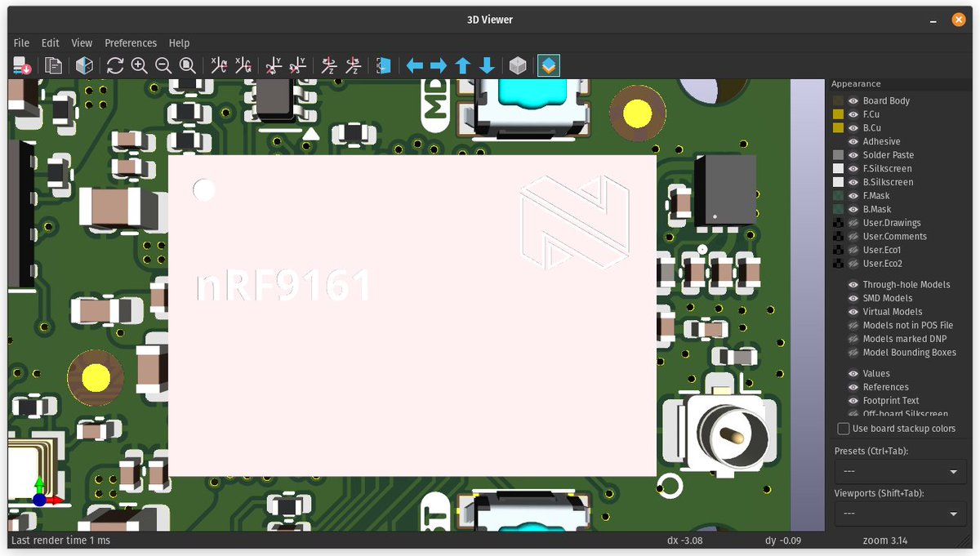Show Model Bounding Boxes
Image resolution: width=980 pixels, height=556 pixels.
click(853, 353)
